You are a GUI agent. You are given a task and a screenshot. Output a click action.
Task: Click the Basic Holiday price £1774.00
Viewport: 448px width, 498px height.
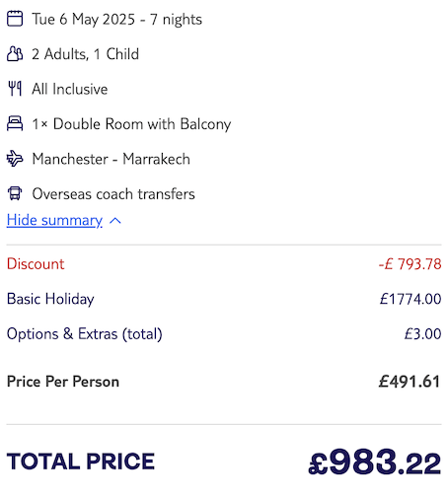411,299
